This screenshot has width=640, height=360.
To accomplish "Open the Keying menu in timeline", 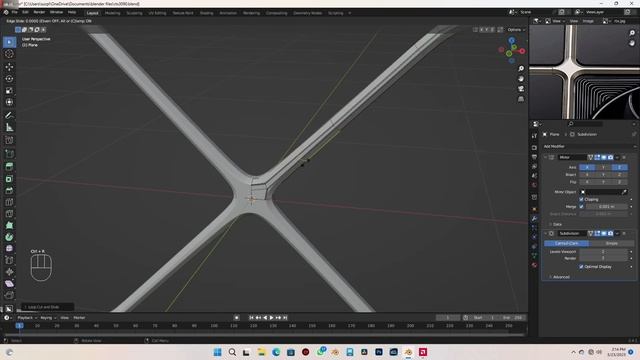I will (48, 318).
